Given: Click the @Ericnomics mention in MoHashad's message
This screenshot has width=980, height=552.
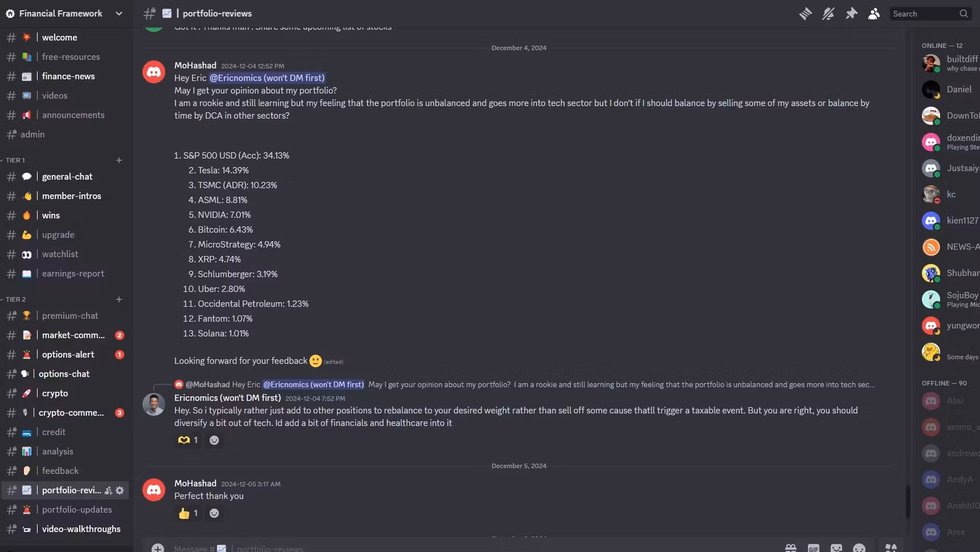Looking at the screenshot, I should tap(267, 78).
